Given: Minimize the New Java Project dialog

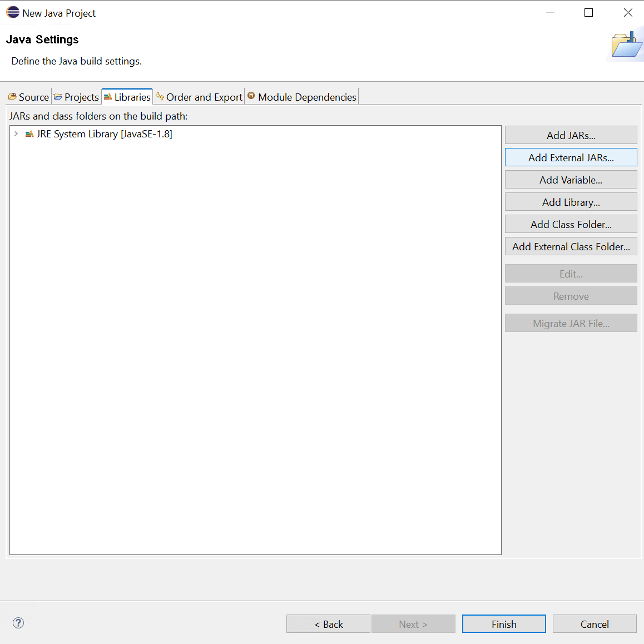Looking at the screenshot, I should [550, 13].
